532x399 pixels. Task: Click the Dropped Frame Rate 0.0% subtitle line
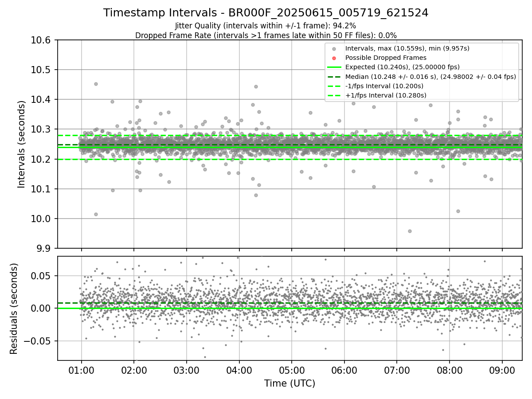tap(266, 35)
